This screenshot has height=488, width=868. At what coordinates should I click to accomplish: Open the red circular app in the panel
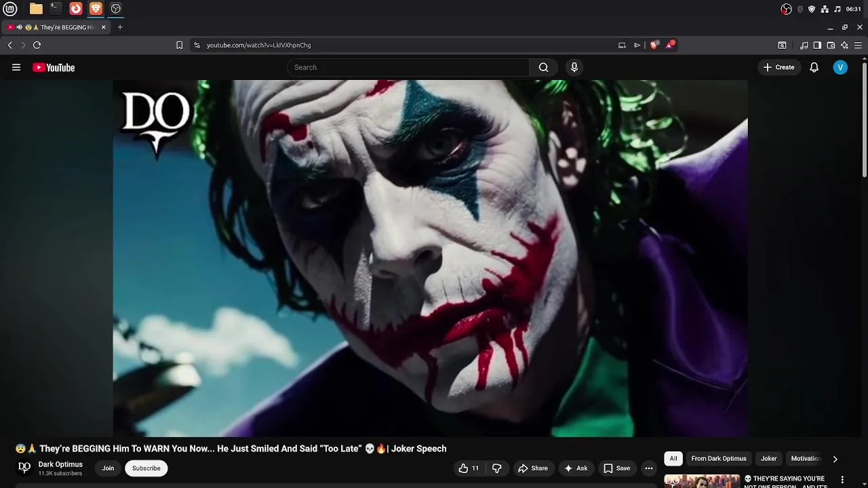(x=76, y=9)
